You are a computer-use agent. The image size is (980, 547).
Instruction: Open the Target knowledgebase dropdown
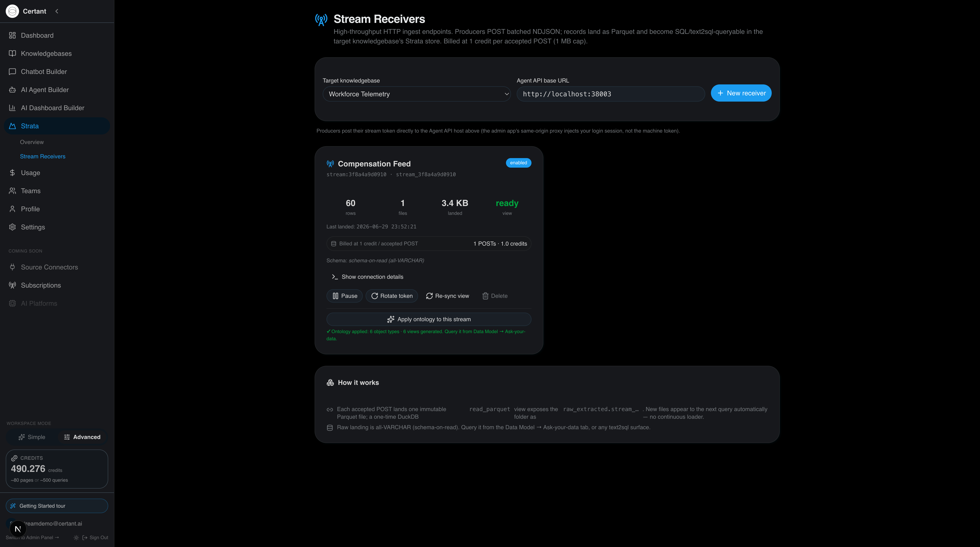pyautogui.click(x=417, y=94)
